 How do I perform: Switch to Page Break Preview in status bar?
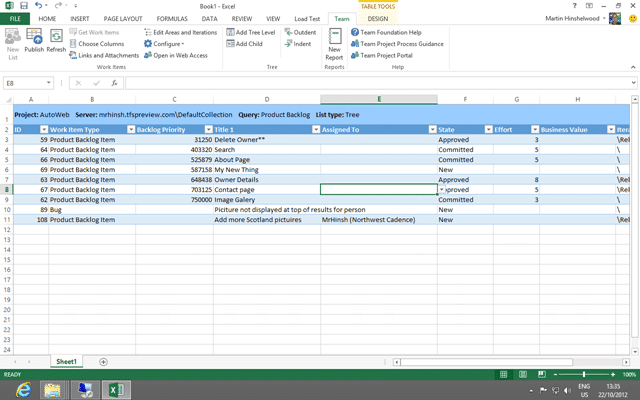(x=542, y=374)
